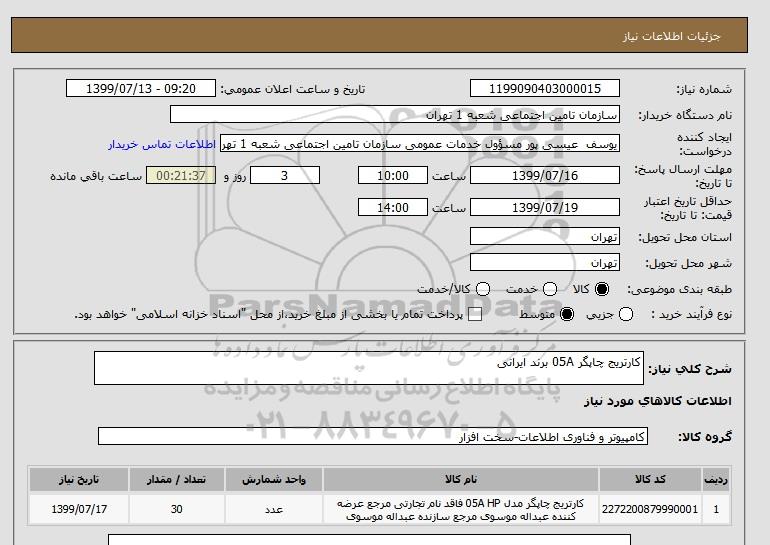Click the buyer organization name field
770x545 pixels.
[x=395, y=114]
